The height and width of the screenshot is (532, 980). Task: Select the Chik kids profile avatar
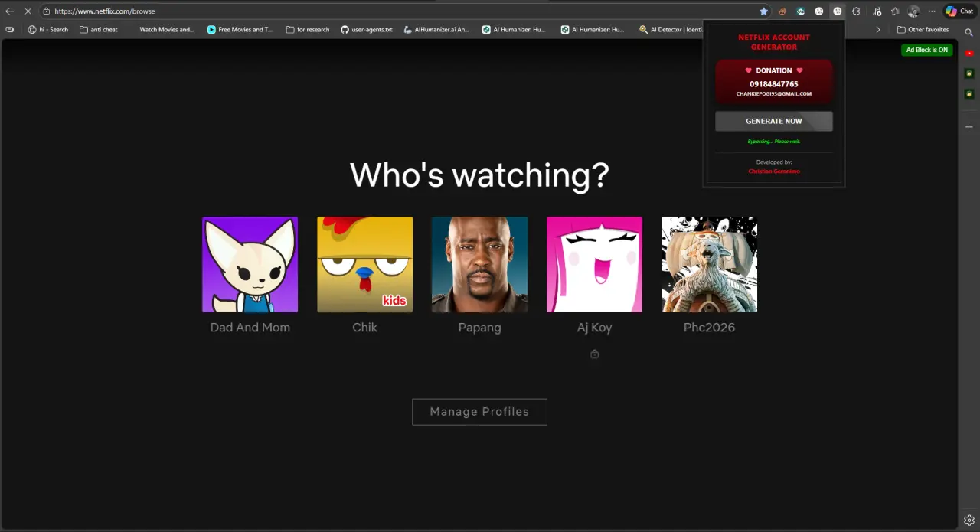coord(364,264)
